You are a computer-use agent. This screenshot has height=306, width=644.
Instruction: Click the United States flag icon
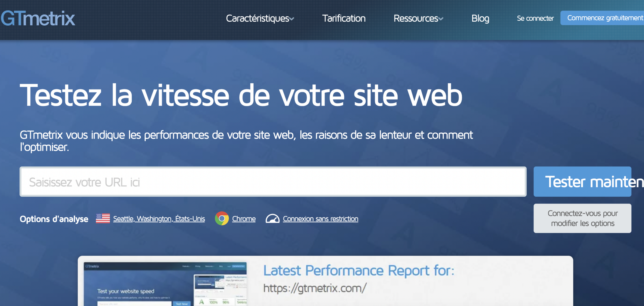tap(103, 219)
